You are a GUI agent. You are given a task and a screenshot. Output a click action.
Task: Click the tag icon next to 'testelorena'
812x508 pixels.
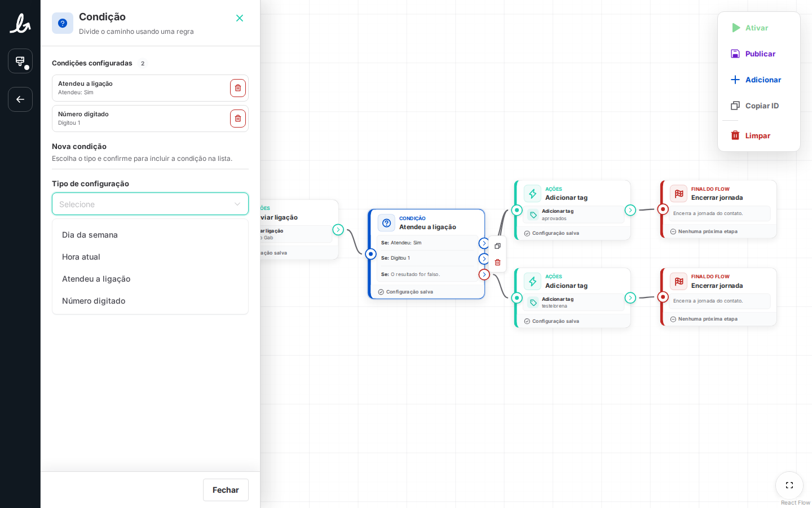click(x=533, y=303)
